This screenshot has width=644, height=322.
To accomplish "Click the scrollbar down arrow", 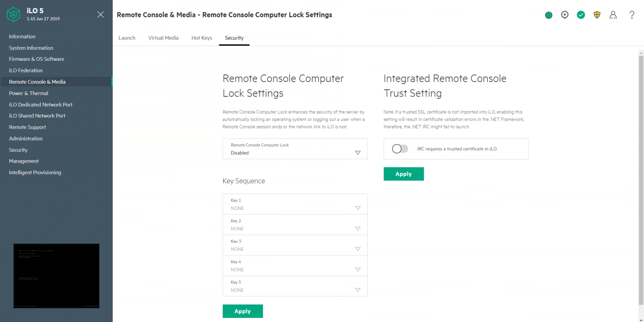I will 641,320.
